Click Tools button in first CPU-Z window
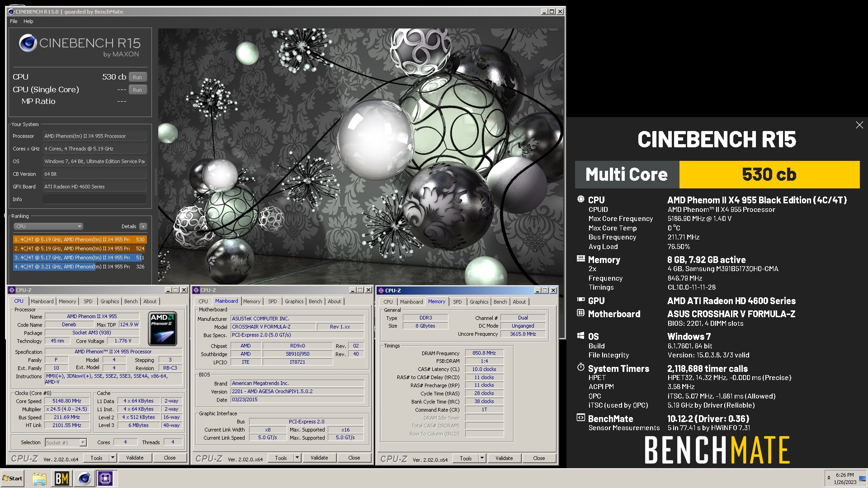868x488 pixels. coord(97,458)
